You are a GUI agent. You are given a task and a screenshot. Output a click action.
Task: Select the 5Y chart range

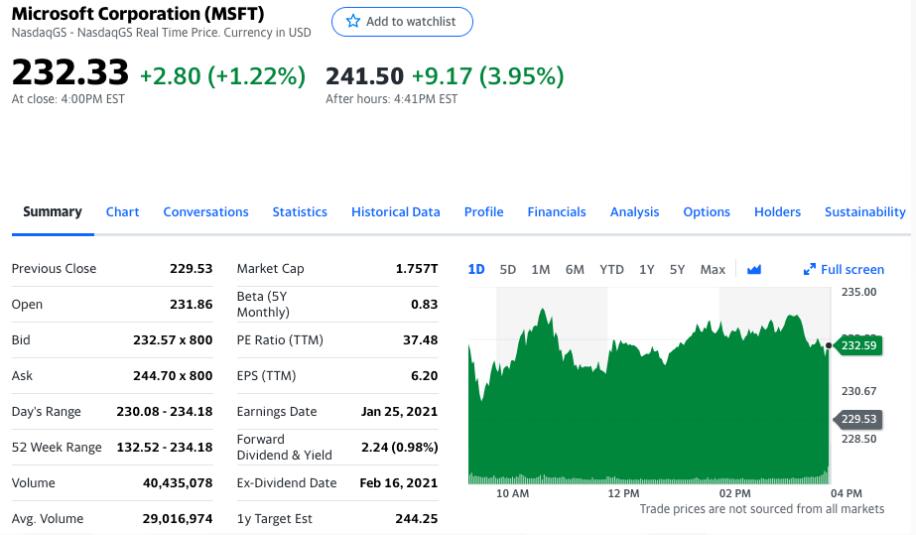coord(677,269)
